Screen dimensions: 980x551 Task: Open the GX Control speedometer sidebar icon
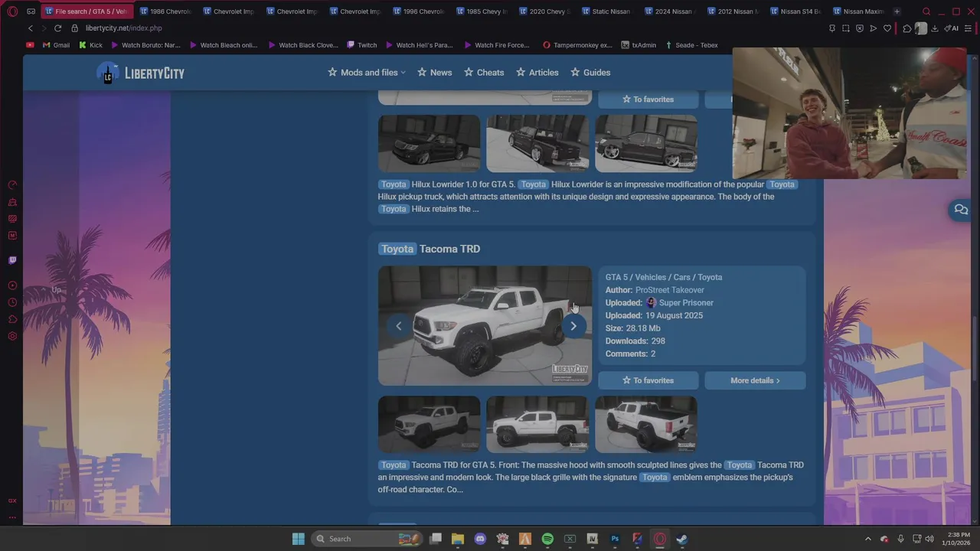point(12,185)
